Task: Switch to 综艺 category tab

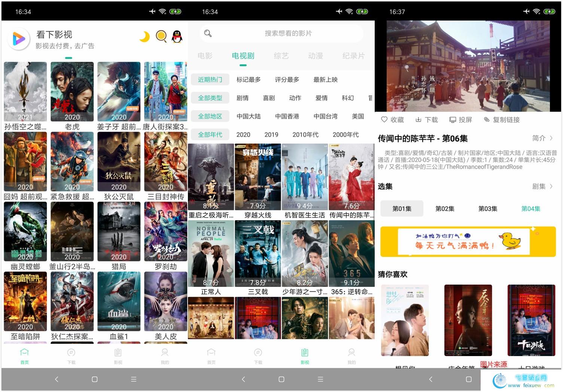Action: pos(281,56)
